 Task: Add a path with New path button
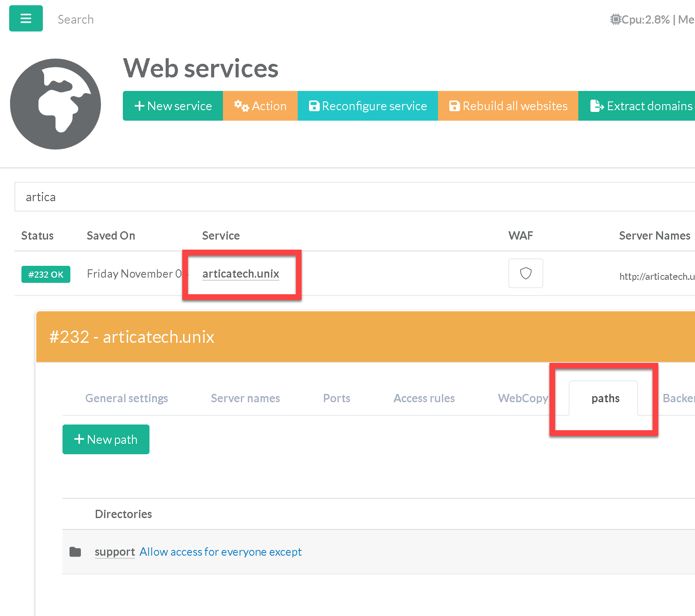[106, 439]
